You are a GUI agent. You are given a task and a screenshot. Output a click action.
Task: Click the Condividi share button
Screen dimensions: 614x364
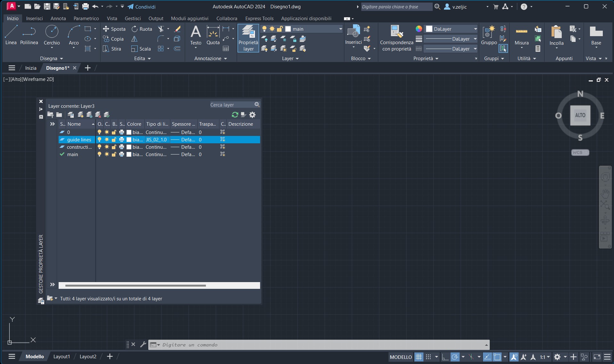pos(142,6)
